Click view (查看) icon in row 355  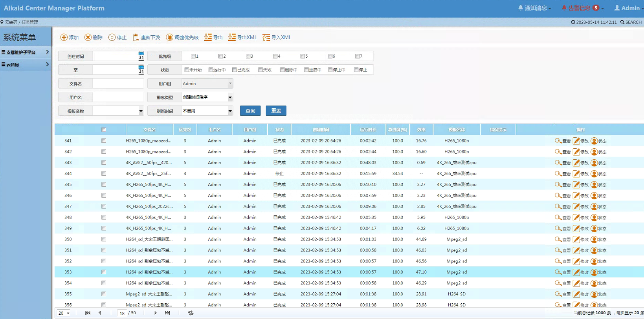point(558,294)
